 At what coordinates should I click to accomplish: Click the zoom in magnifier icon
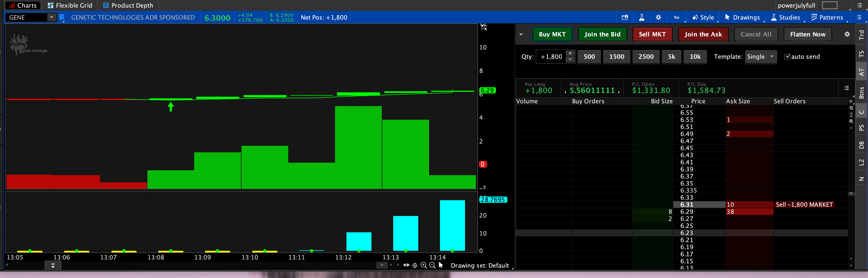tap(424, 265)
